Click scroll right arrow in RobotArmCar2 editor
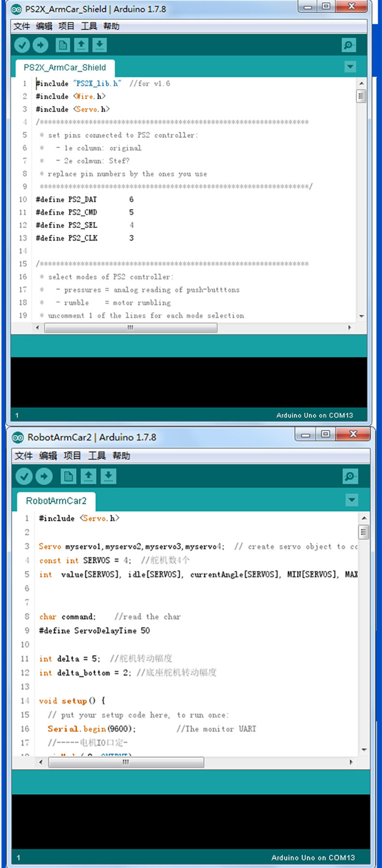 352,762
